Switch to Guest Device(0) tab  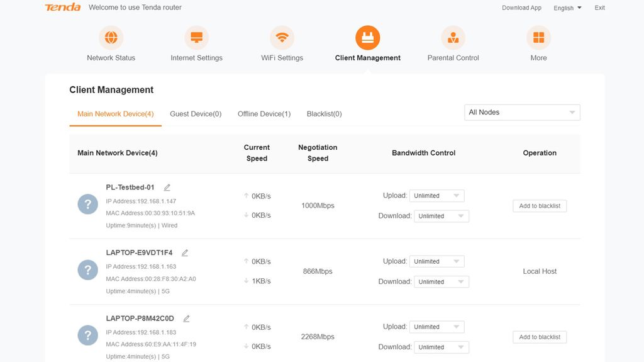coord(196,114)
